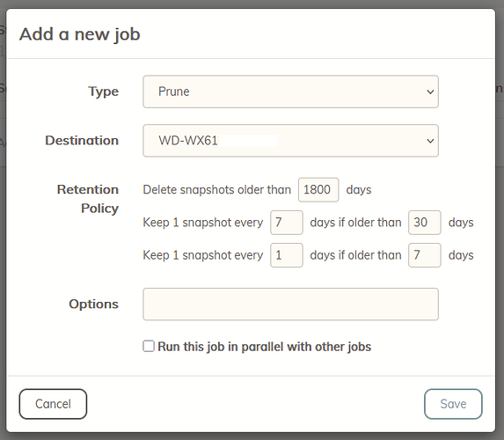The width and height of the screenshot is (504, 440).
Task: Click the chevron arrow of Type select
Action: coord(430,92)
